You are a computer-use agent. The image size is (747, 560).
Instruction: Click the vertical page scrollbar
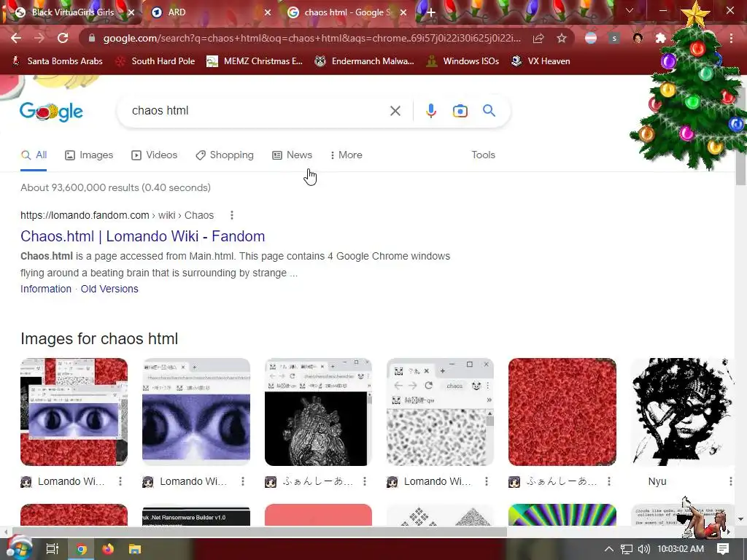click(740, 136)
